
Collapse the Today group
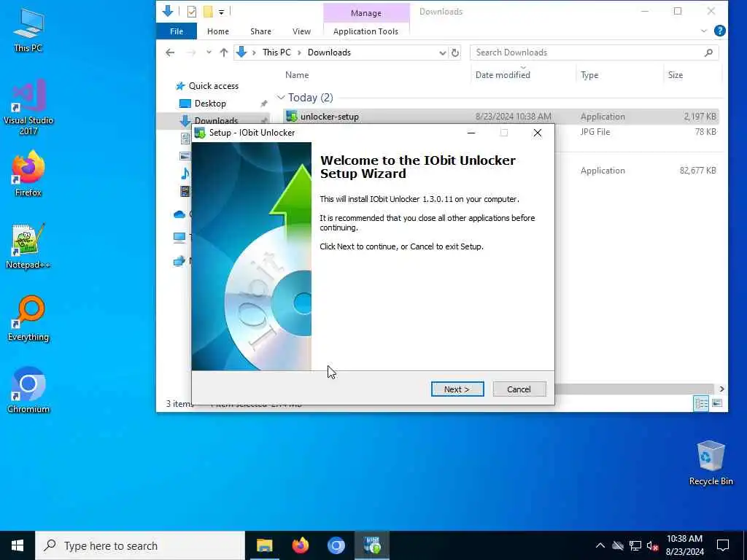point(281,98)
